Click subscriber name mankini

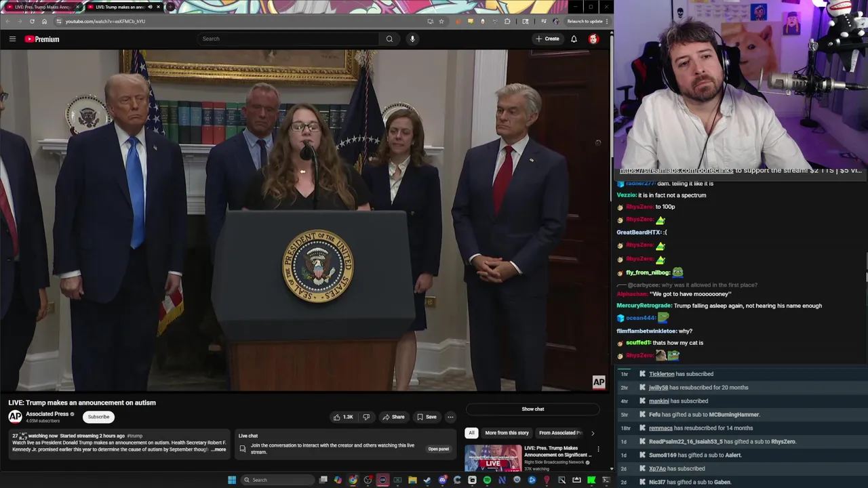659,401
